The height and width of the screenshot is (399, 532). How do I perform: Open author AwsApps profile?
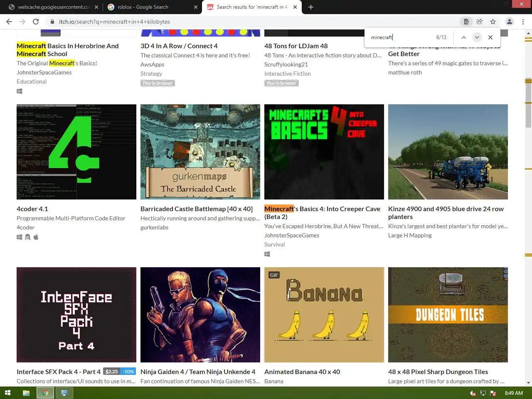[152, 64]
